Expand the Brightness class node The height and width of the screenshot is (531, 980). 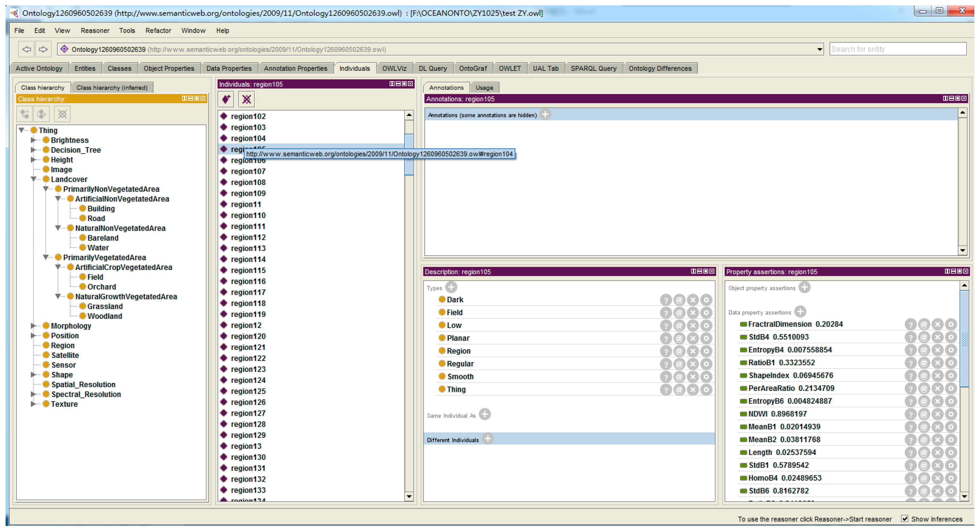pos(34,140)
